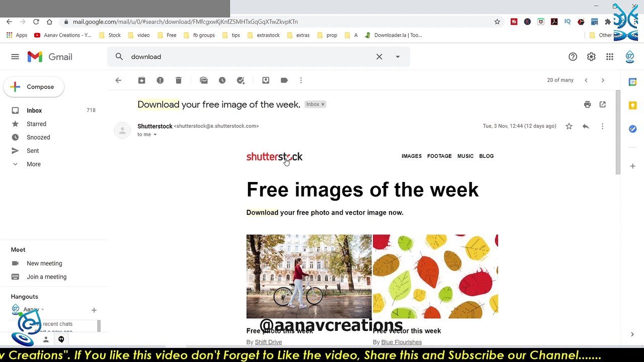Screen dimensions: 644x362
Task: Compose a new email
Action: (33, 87)
